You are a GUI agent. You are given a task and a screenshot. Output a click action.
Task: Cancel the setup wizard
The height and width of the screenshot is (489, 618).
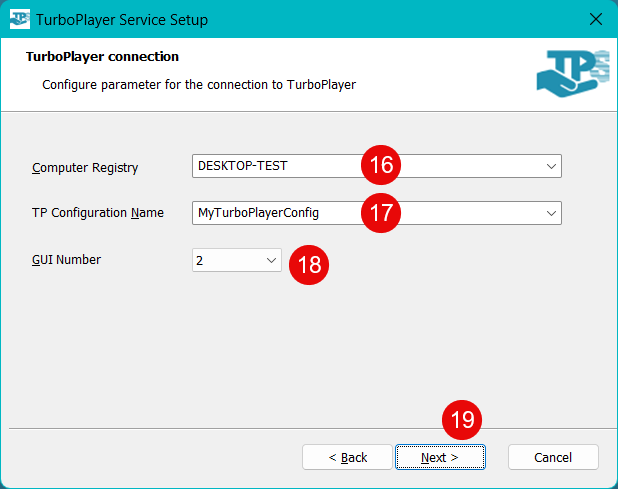coord(553,457)
